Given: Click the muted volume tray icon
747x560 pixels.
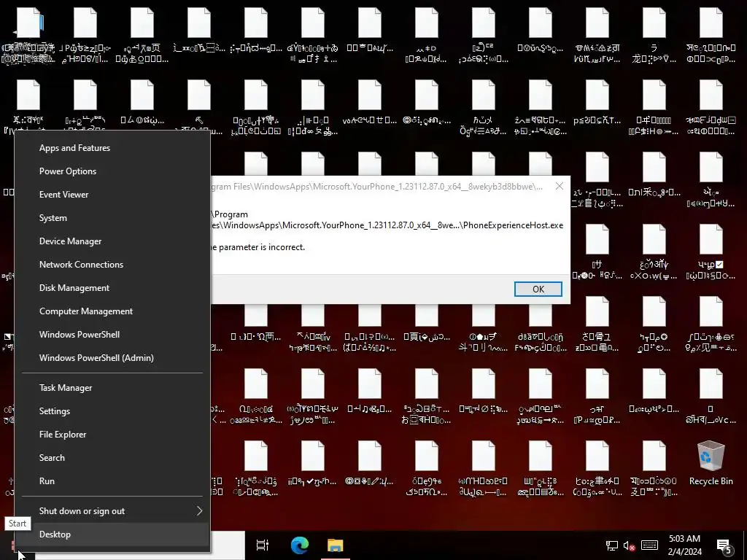Looking at the screenshot, I should 629,545.
